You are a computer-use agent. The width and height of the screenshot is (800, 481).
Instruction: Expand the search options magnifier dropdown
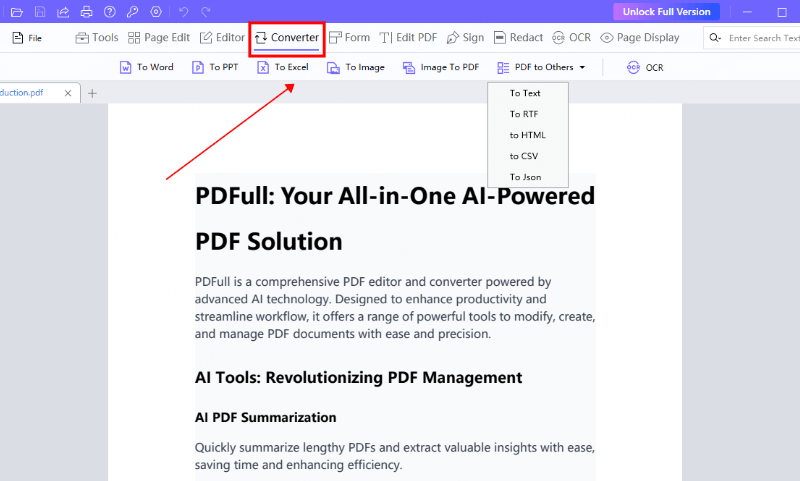pos(715,38)
